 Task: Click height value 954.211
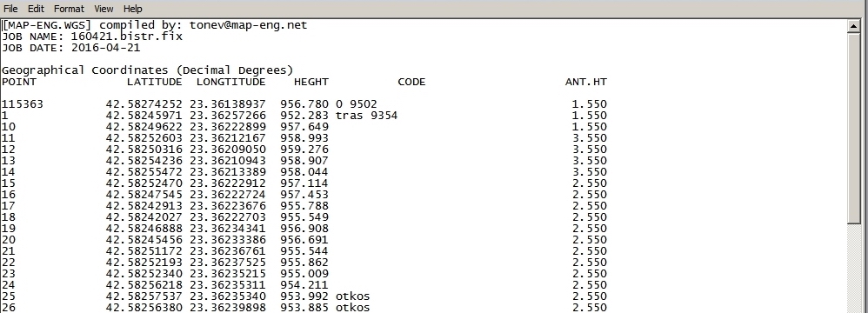[304, 285]
